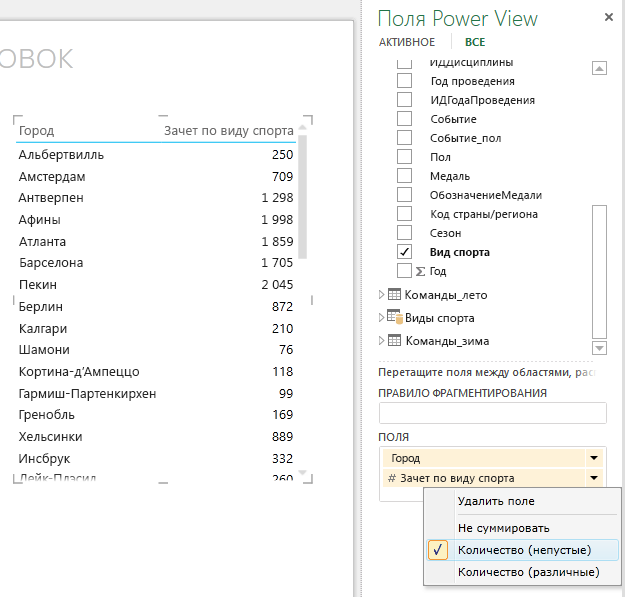Click the sigma icon next to Год
The image size is (625, 597).
tap(420, 271)
